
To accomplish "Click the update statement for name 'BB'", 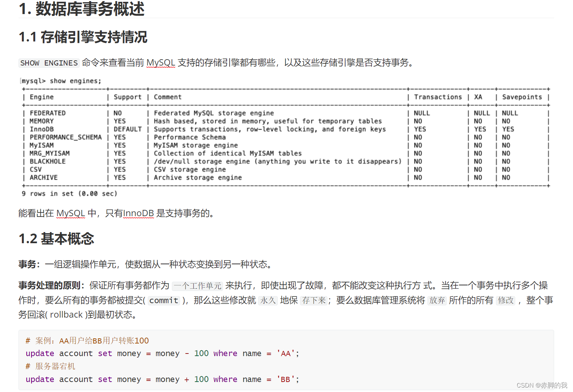I will tap(162, 379).
